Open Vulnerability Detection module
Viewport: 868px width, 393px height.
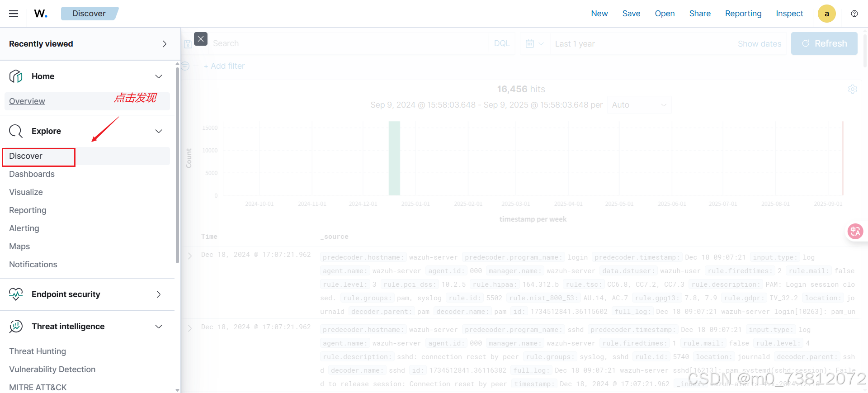[52, 369]
